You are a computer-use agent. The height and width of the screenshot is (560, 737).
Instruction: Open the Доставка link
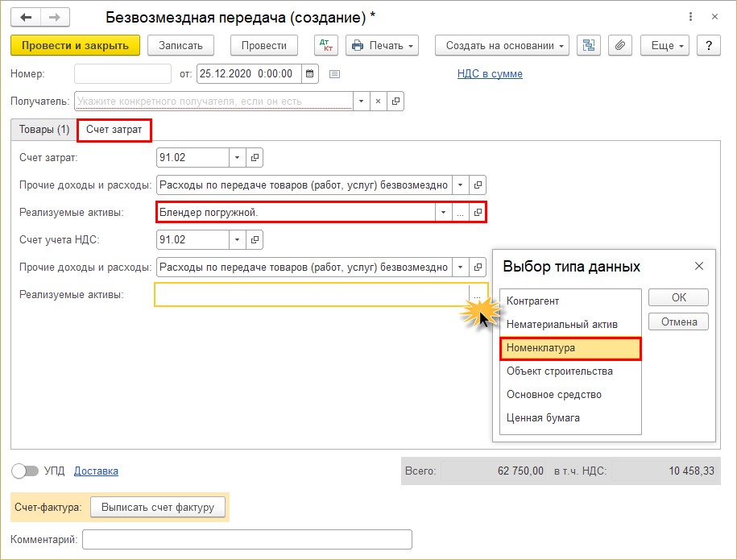(96, 471)
